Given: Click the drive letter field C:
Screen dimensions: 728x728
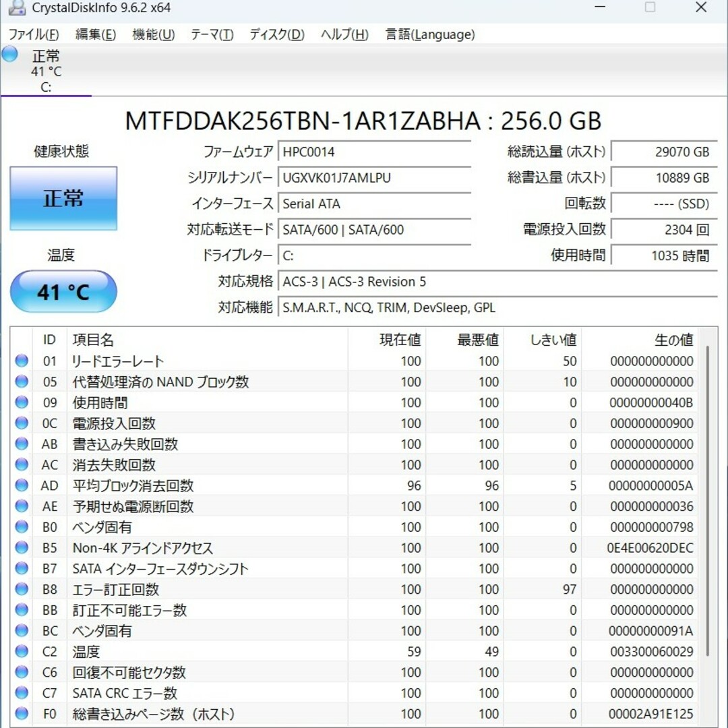Looking at the screenshot, I should tap(375, 256).
